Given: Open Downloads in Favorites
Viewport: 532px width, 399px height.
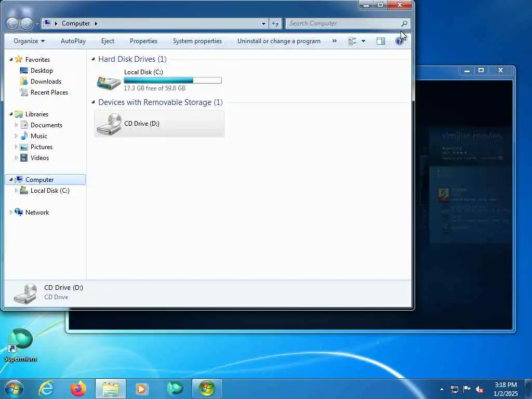Looking at the screenshot, I should tap(46, 82).
